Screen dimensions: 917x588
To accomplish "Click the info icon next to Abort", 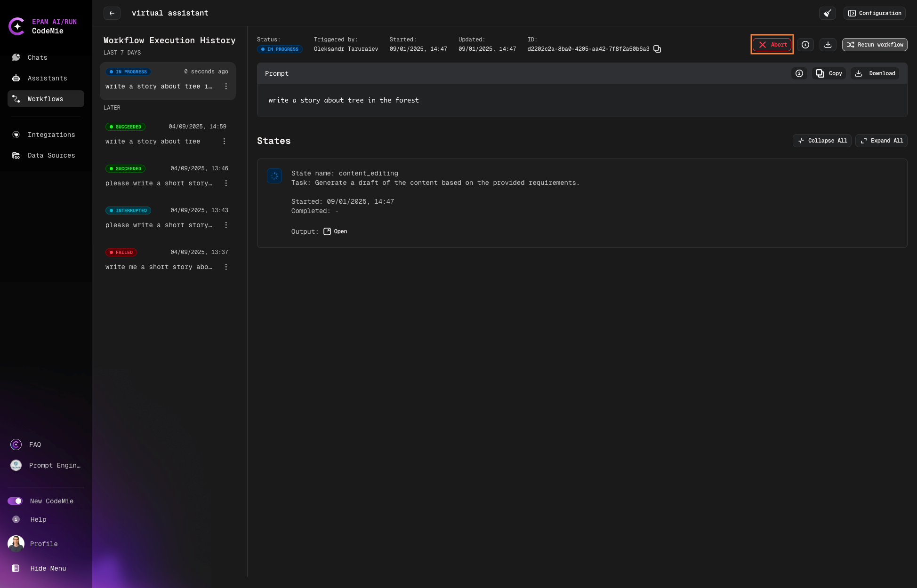I will click(x=805, y=45).
